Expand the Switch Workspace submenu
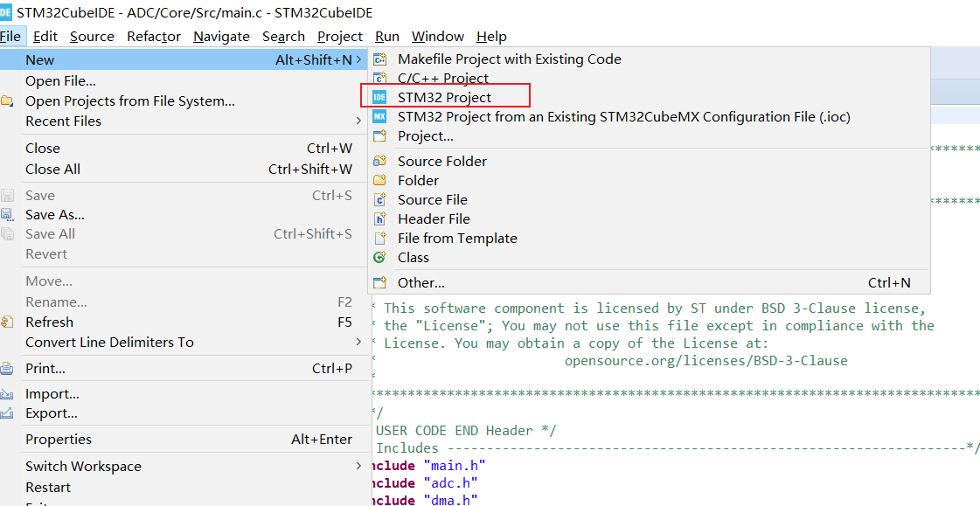The height and width of the screenshot is (506, 980). [83, 466]
